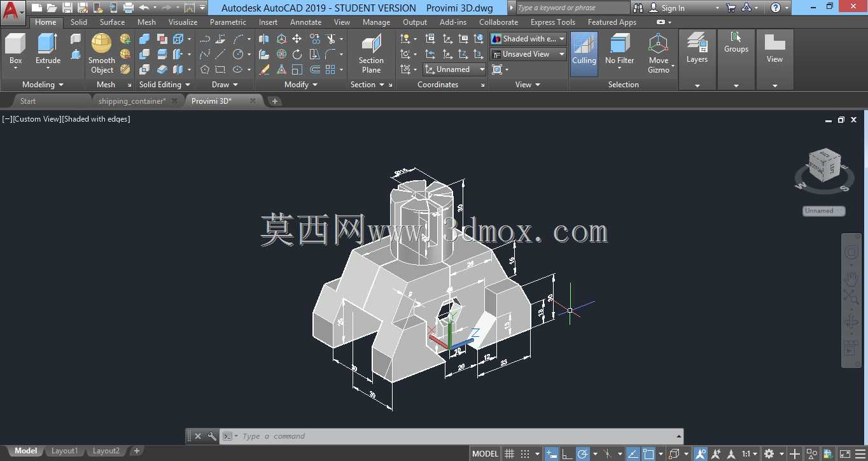Click the Save icon in quick access toolbar
Image resolution: width=868 pixels, height=461 pixels.
point(67,8)
